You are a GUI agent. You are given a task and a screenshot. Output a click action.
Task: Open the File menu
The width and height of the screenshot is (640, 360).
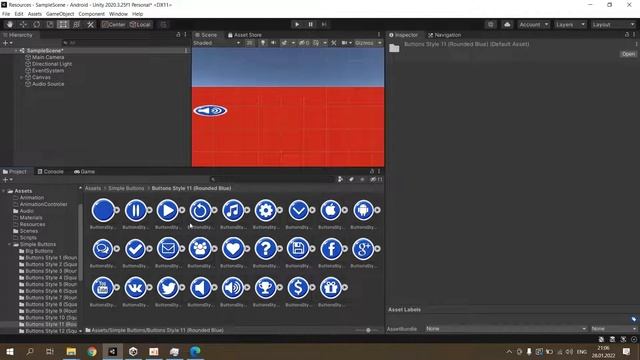(x=6, y=14)
